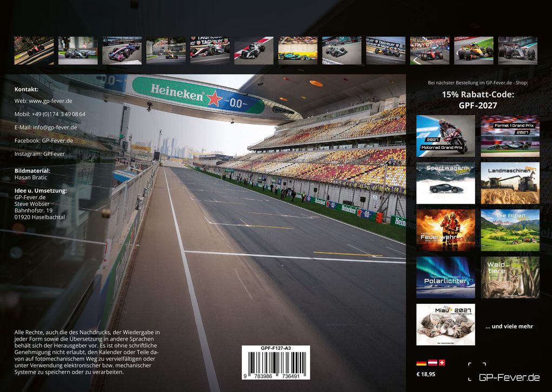Select the Sportwagen calendar cover

pos(445,183)
